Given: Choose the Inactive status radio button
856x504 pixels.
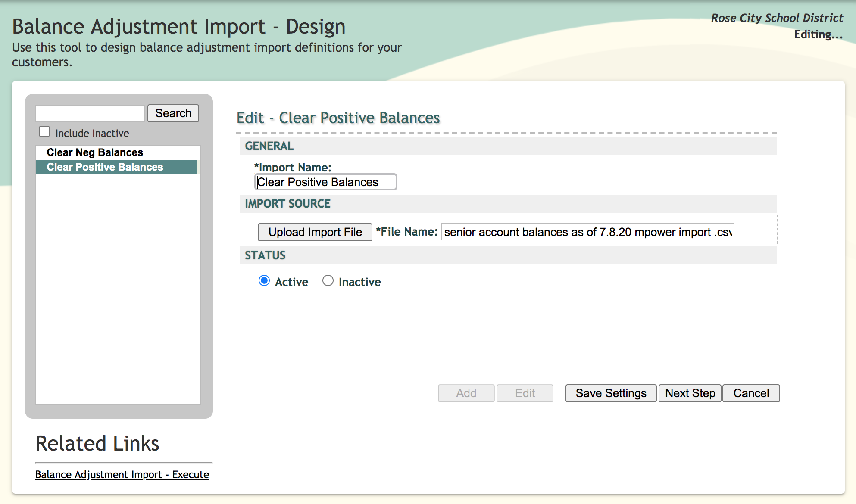Looking at the screenshot, I should click(x=328, y=281).
